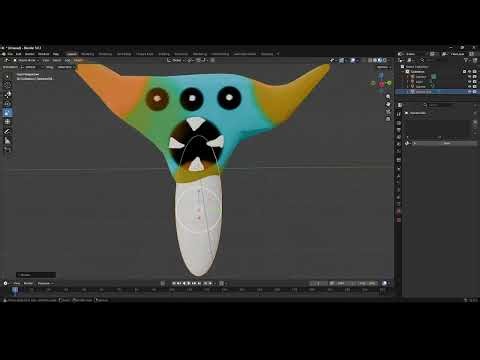This screenshot has height=360, width=480.
Task: Switch to the Rendering workspace tab
Action: tap(200, 54)
